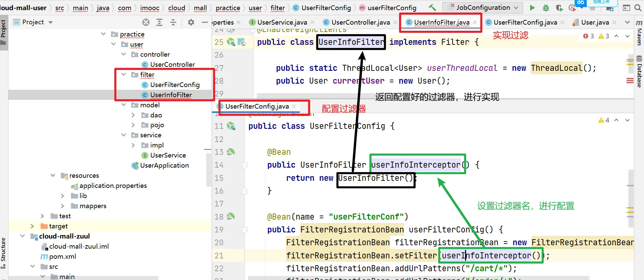Open application.properties in the project tree
This screenshot has height=280, width=644.
pyautogui.click(x=113, y=186)
